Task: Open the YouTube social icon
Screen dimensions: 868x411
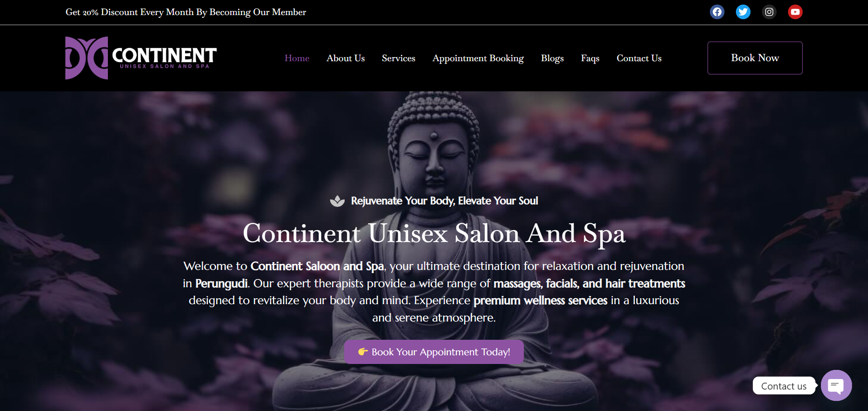Action: (795, 12)
